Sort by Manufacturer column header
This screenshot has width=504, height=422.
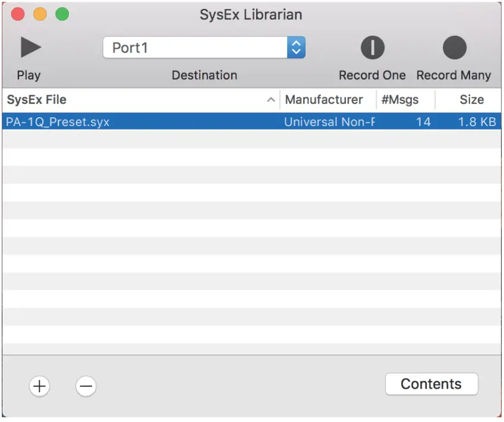[x=324, y=100]
